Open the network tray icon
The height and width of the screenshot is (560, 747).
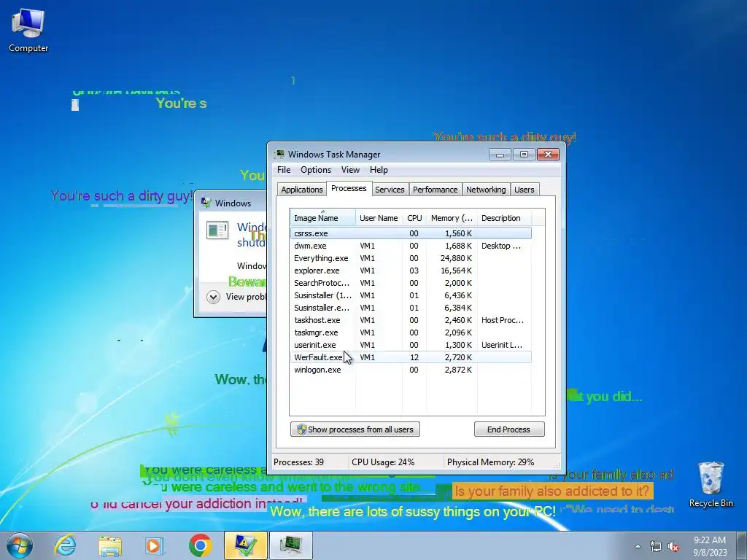[x=656, y=547]
